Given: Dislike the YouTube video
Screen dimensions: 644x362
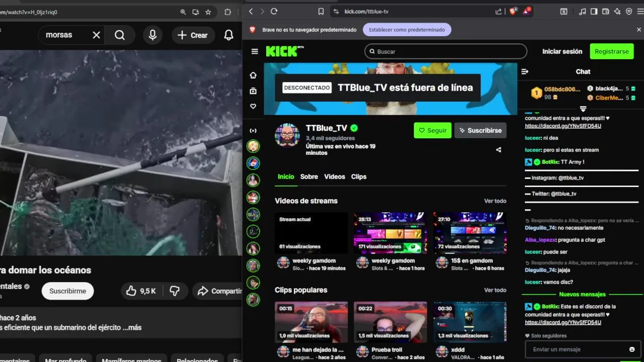Looking at the screenshot, I should click(175, 291).
